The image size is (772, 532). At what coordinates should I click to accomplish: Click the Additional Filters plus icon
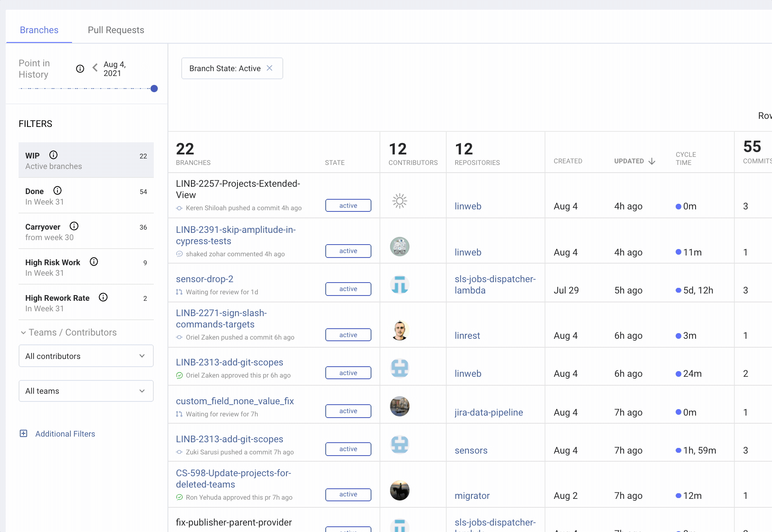click(23, 433)
